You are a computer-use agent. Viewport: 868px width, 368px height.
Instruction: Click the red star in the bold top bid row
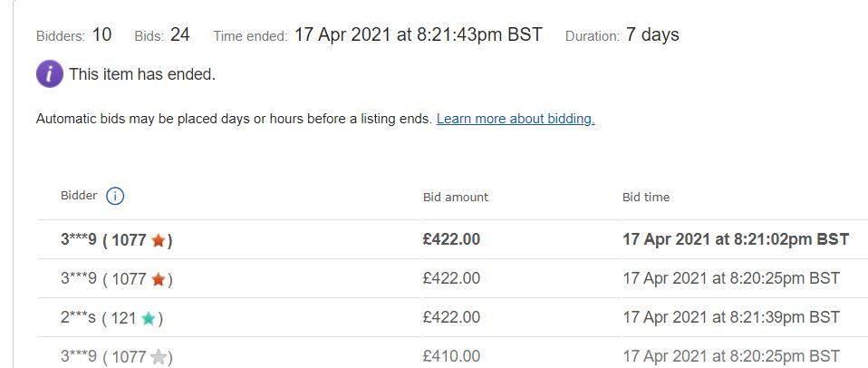click(159, 240)
